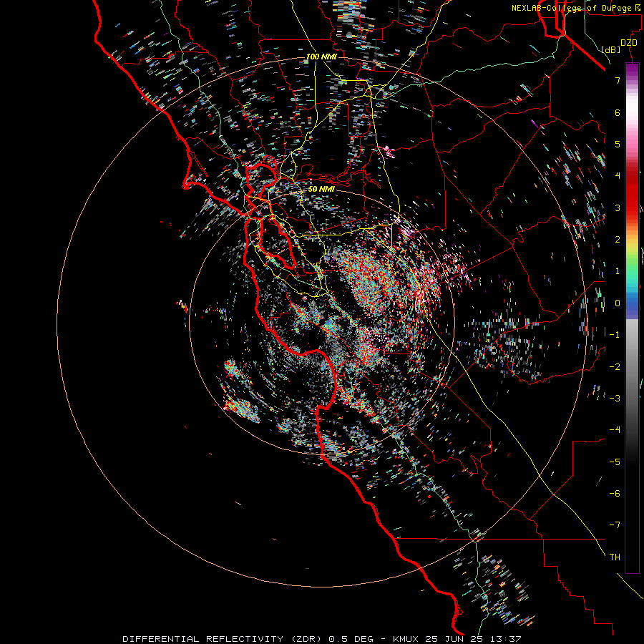
Task: Click the TH label on color scale
Action: 615,557
